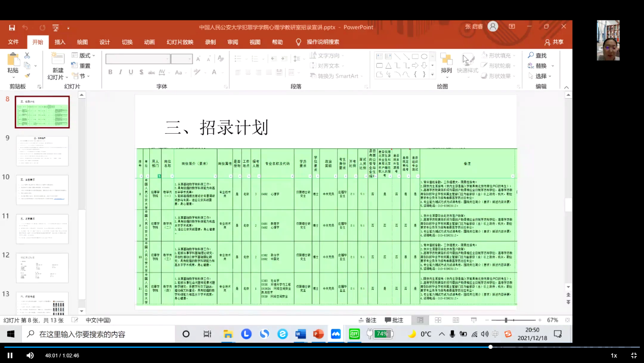Click the Share button

(554, 42)
